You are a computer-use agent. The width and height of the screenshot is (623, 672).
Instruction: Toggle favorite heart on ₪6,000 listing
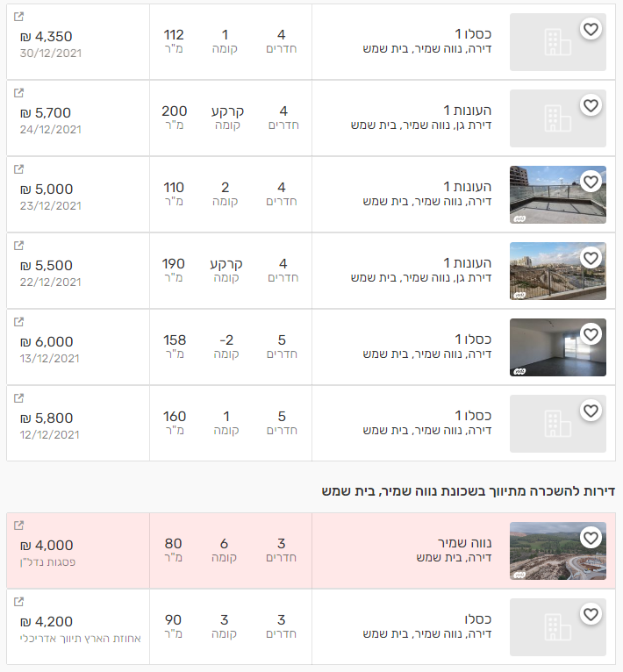591,335
